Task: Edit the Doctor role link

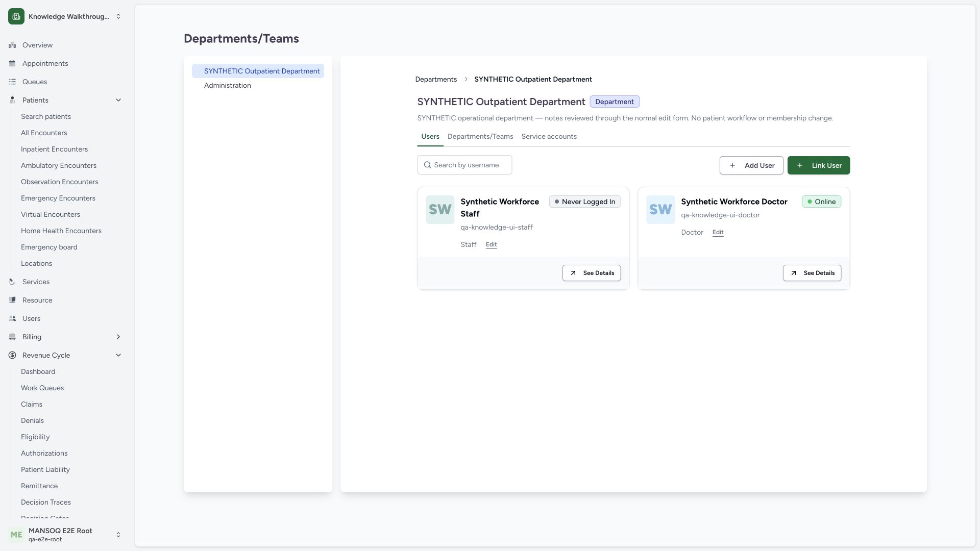Action: (x=718, y=232)
